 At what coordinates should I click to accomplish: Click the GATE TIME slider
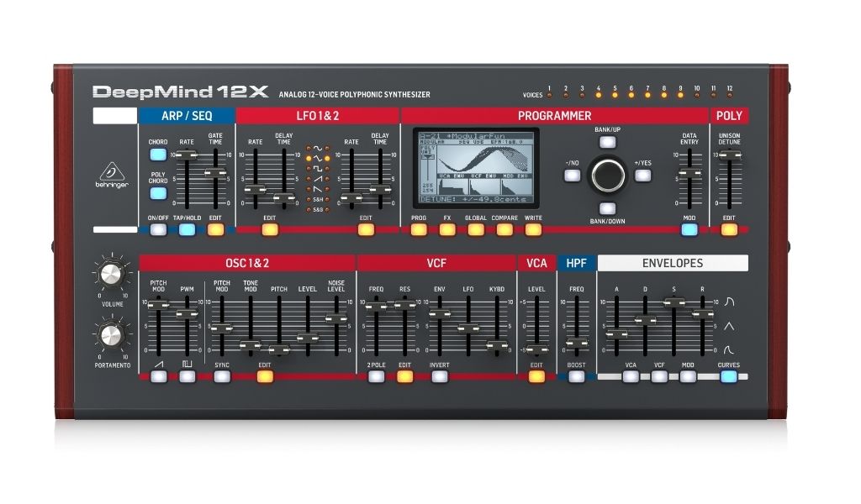click(215, 178)
